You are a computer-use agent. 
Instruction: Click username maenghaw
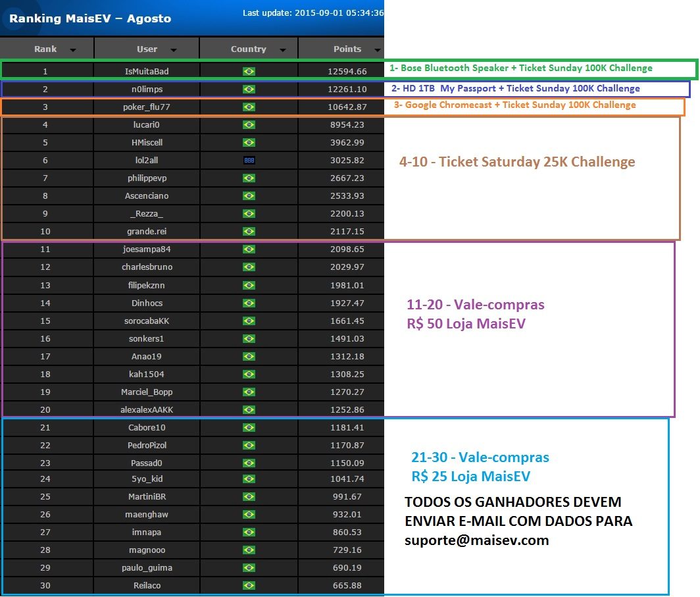coord(147,514)
